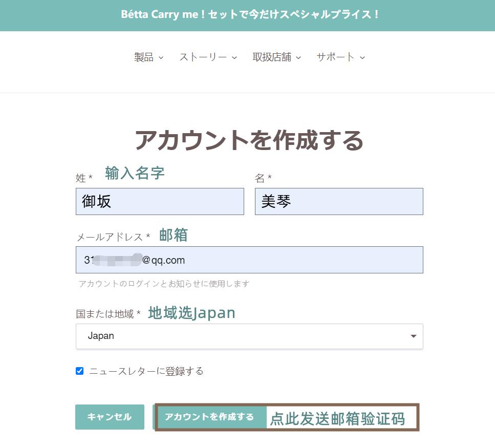The width and height of the screenshot is (495, 448).
Task: Toggle the ニュースレターに登録する checkbox
Action: pos(79,371)
